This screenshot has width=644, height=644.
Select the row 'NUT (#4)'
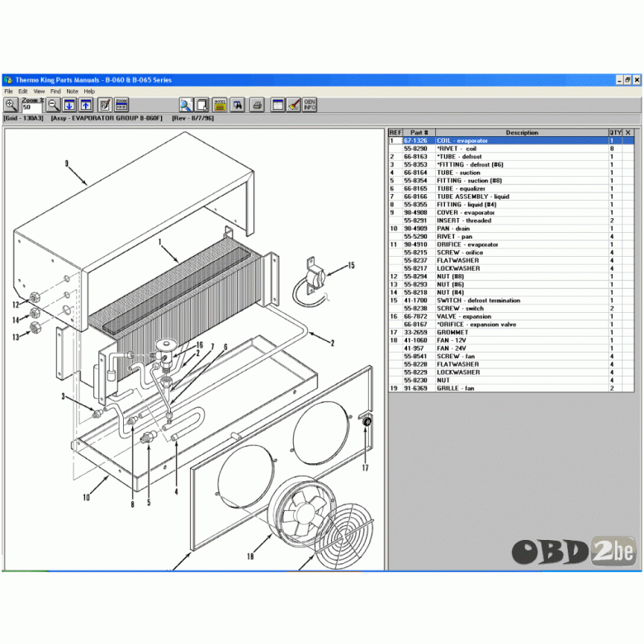point(511,292)
